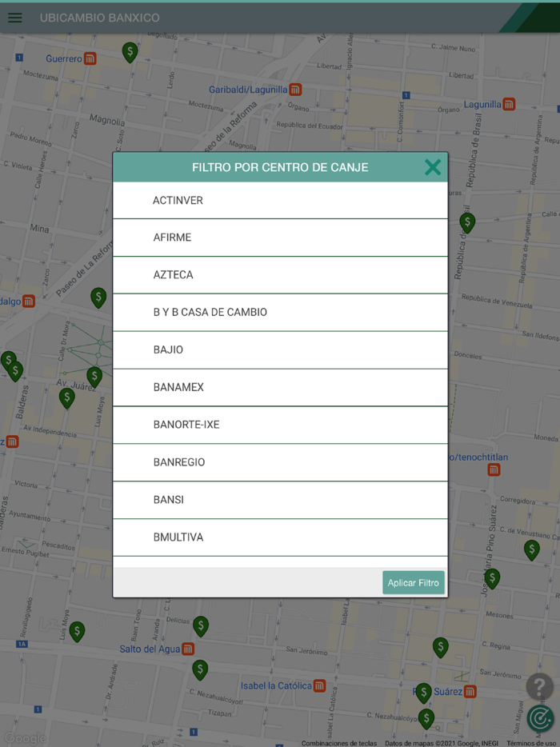Open Combinaciones de teclas link

pyautogui.click(x=339, y=743)
